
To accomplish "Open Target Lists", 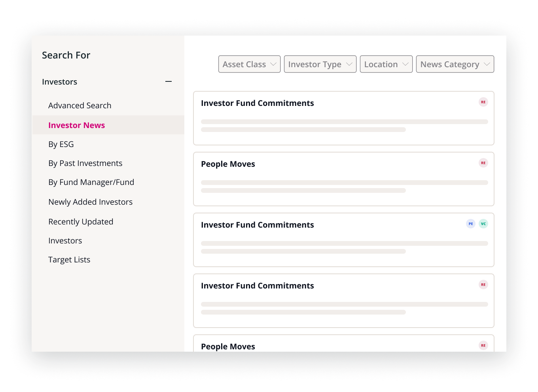I will pos(69,259).
